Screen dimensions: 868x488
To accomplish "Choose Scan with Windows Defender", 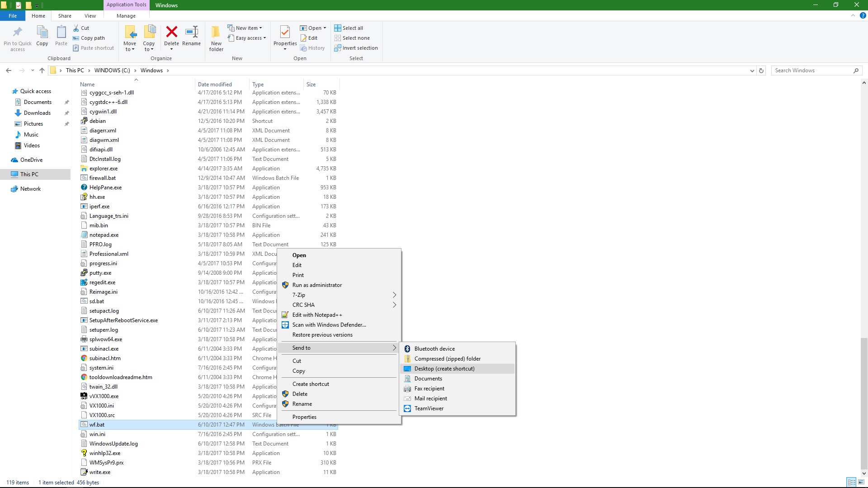I will pos(339,325).
